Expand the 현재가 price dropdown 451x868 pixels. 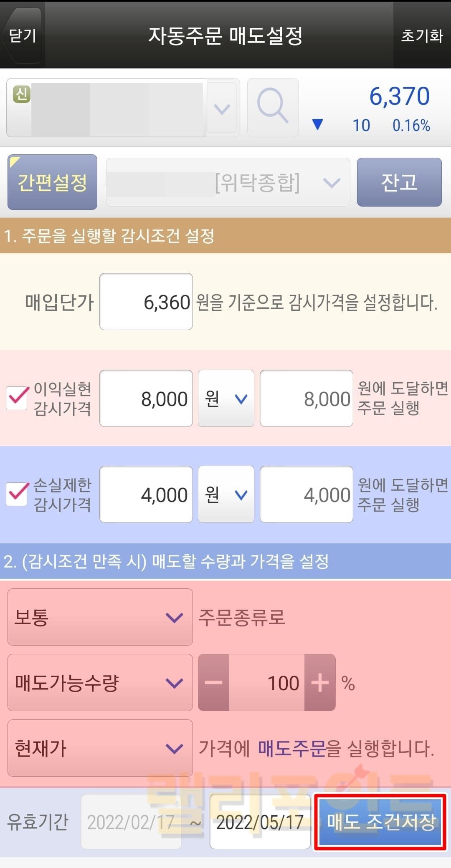tap(100, 748)
